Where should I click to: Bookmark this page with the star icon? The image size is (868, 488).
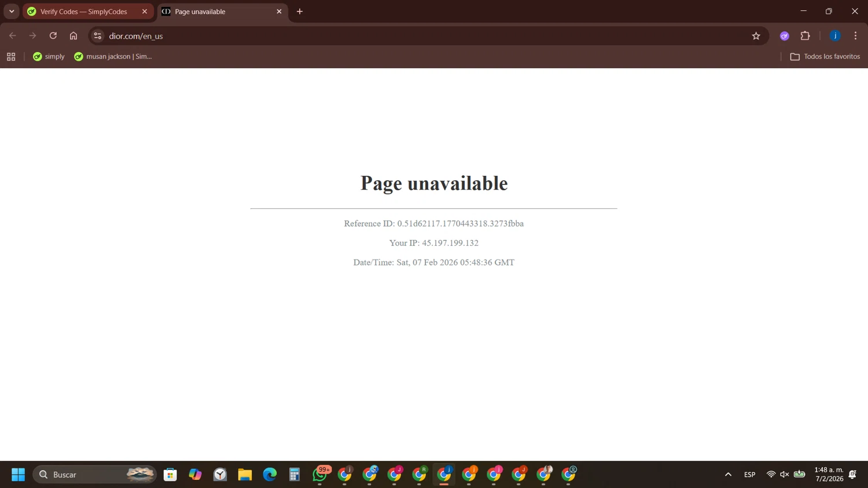pyautogui.click(x=756, y=36)
